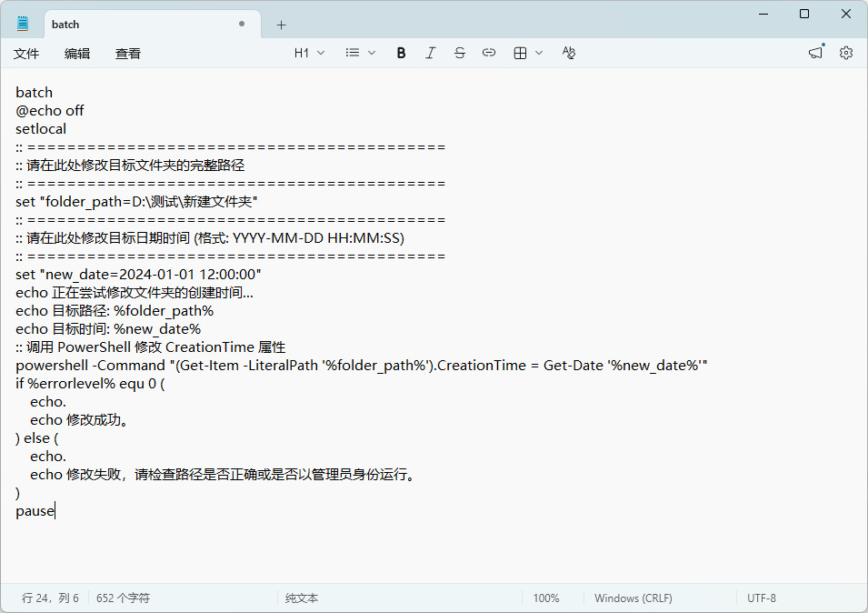The height and width of the screenshot is (613, 868).
Task: Click the Windows (CRLF) line ending indicator
Action: 634,598
